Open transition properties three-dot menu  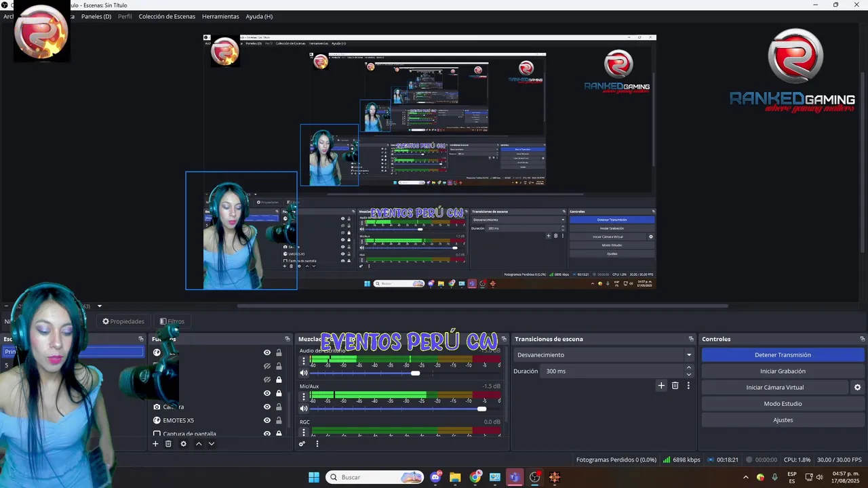(x=688, y=386)
